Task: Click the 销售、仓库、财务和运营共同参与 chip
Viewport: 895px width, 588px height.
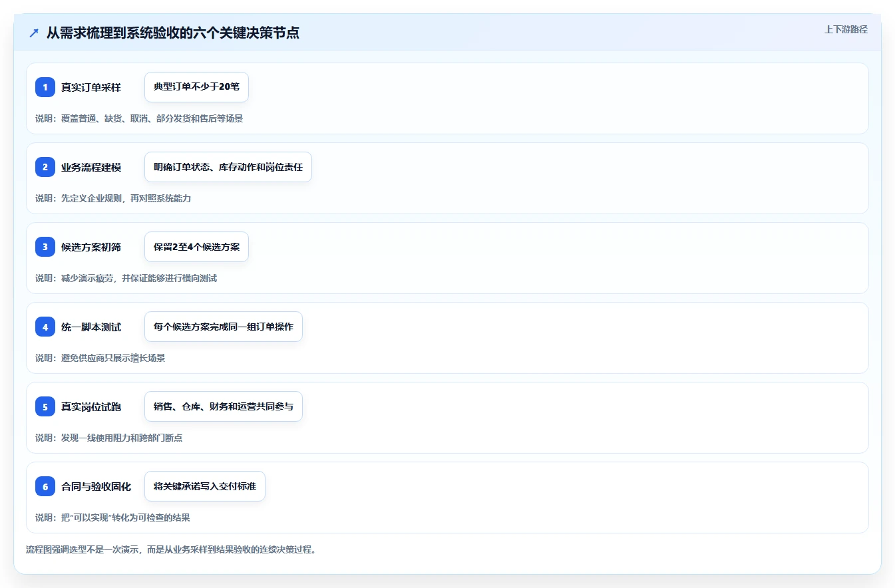Action: coord(224,406)
